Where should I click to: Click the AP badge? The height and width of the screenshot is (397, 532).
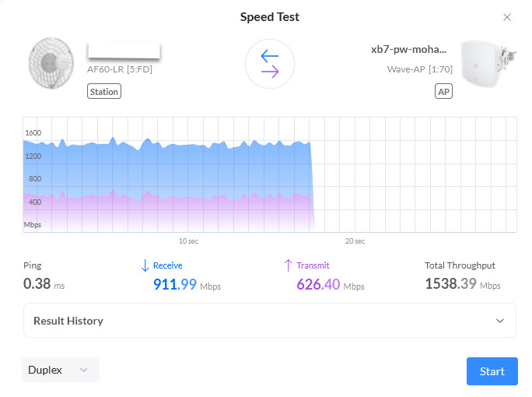coord(443,91)
